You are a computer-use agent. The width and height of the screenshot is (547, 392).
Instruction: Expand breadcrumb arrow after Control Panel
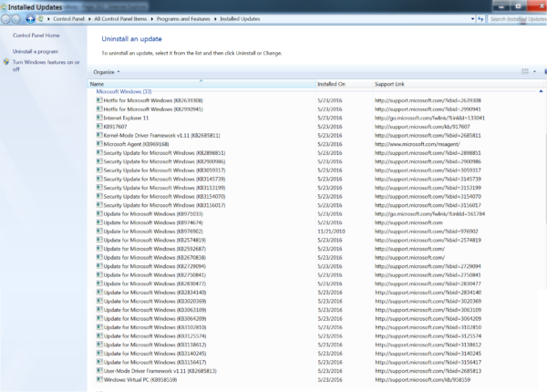tap(89, 19)
